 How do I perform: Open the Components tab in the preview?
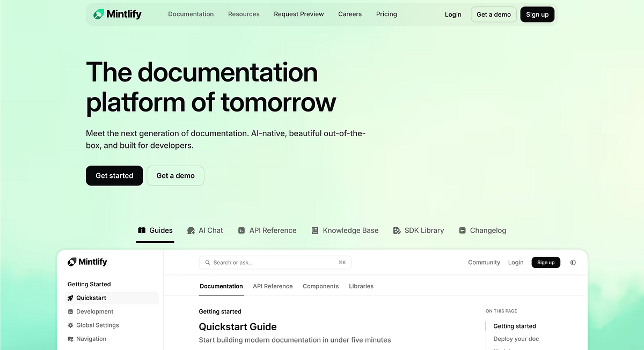click(x=320, y=286)
